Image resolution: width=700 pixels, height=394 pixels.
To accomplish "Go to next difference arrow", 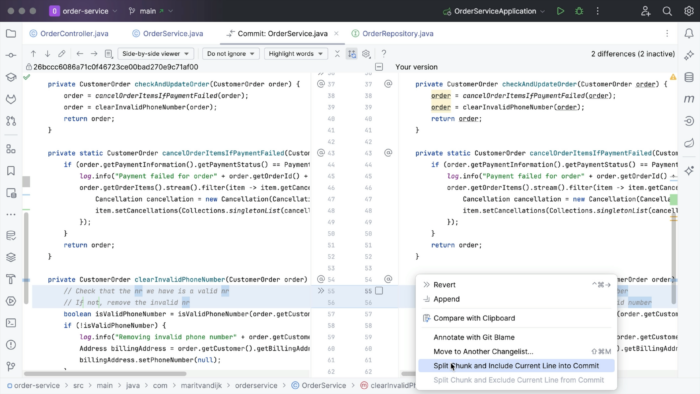I will [47, 54].
